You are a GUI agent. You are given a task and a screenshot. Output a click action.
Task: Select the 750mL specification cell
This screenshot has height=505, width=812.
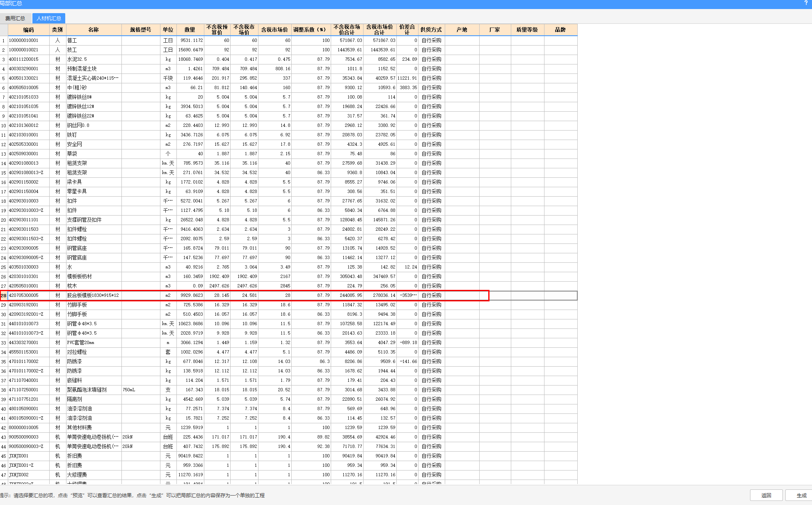coord(141,390)
